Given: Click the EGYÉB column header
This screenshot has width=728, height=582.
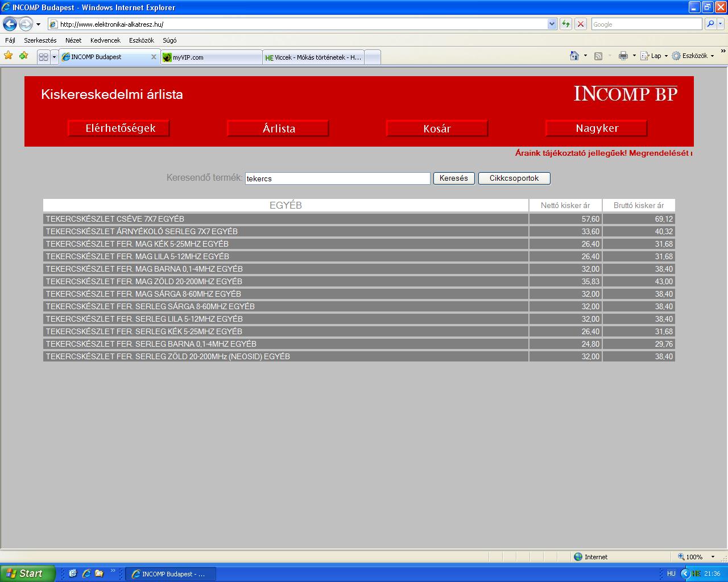Looking at the screenshot, I should [x=286, y=205].
